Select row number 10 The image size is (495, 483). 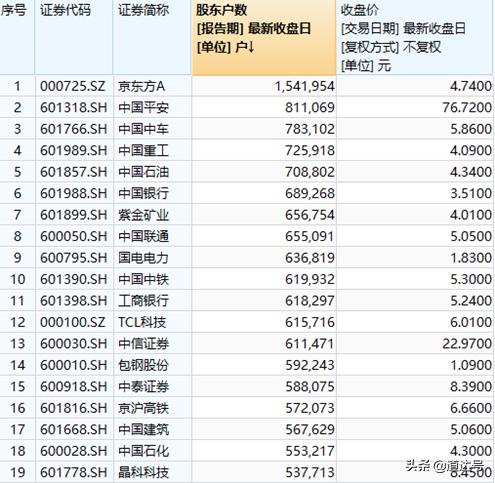pyautogui.click(x=18, y=279)
